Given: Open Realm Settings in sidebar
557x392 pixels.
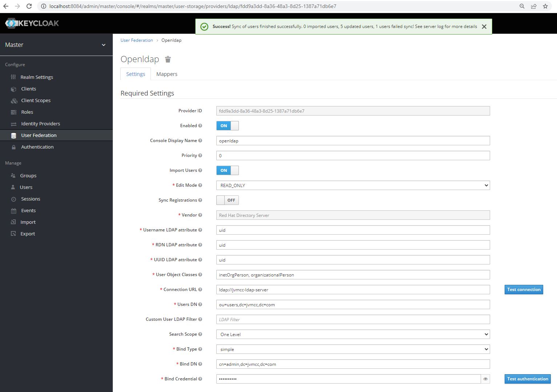Looking at the screenshot, I should [x=37, y=77].
